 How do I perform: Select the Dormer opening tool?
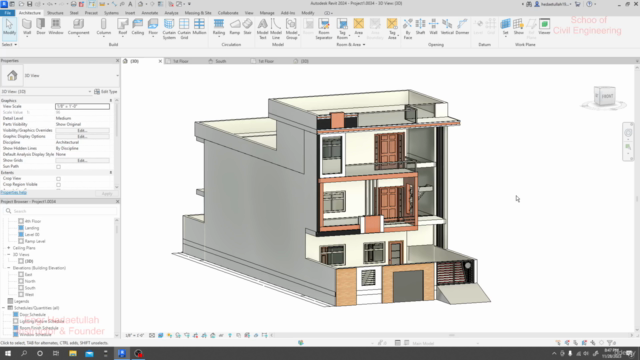point(462,27)
